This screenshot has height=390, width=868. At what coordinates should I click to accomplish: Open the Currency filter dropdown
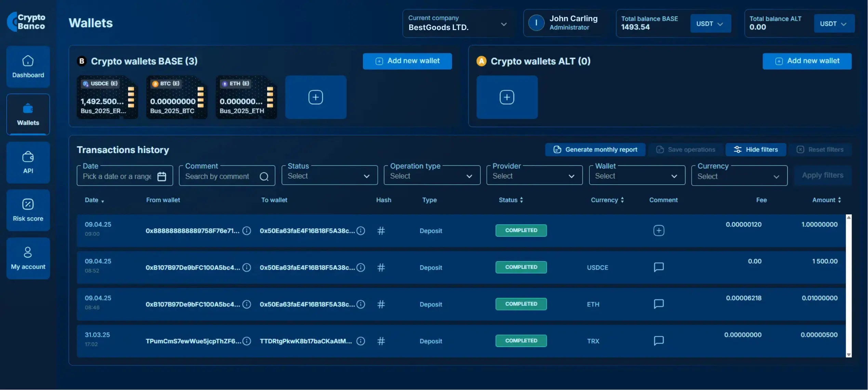(x=739, y=176)
